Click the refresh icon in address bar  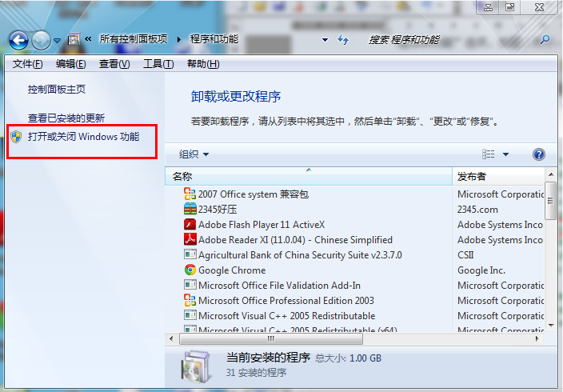click(x=343, y=39)
